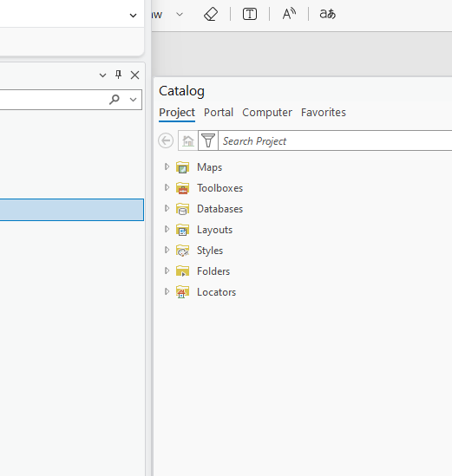Click the eraser icon in top toolbar
Screen dimensions: 452x476
pyautogui.click(x=211, y=14)
